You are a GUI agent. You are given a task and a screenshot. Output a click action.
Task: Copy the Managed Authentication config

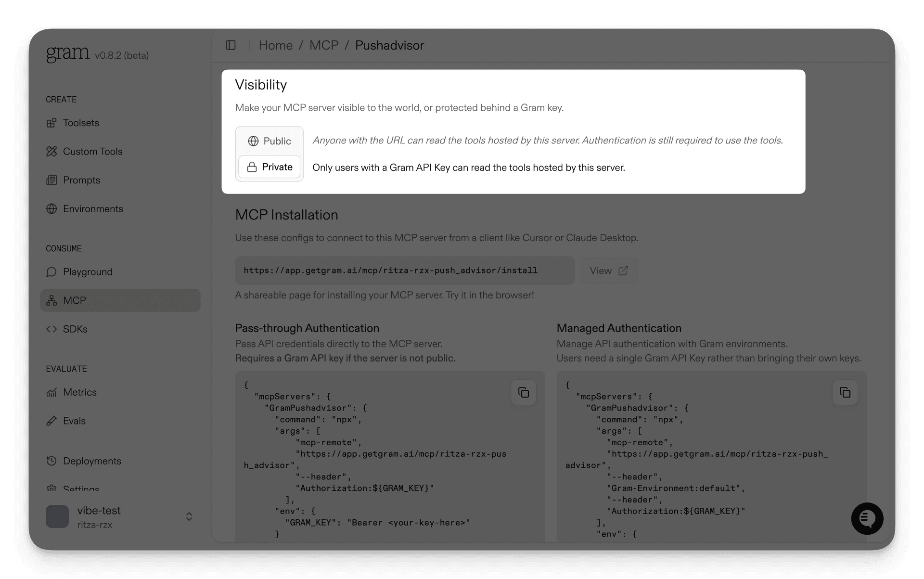(x=845, y=392)
